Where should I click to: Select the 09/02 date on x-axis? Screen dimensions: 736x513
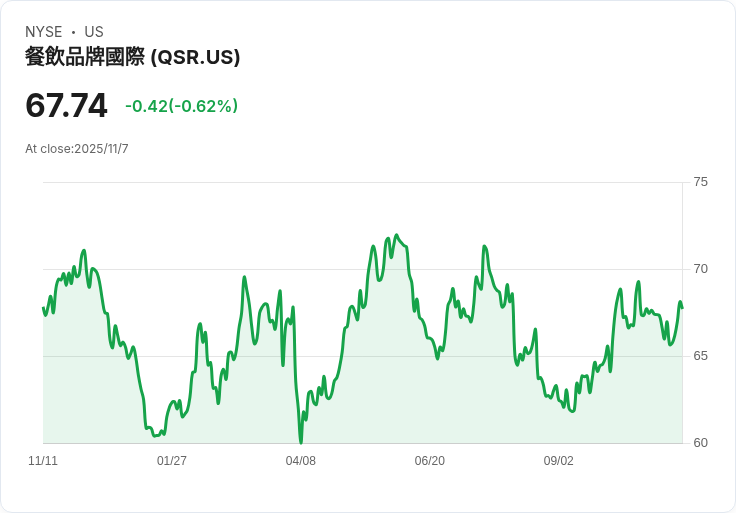point(559,461)
